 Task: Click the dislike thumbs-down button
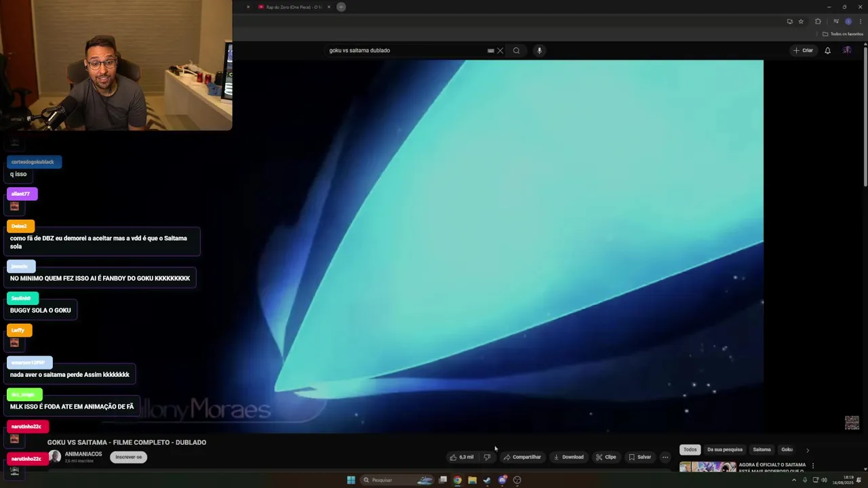[487, 457]
